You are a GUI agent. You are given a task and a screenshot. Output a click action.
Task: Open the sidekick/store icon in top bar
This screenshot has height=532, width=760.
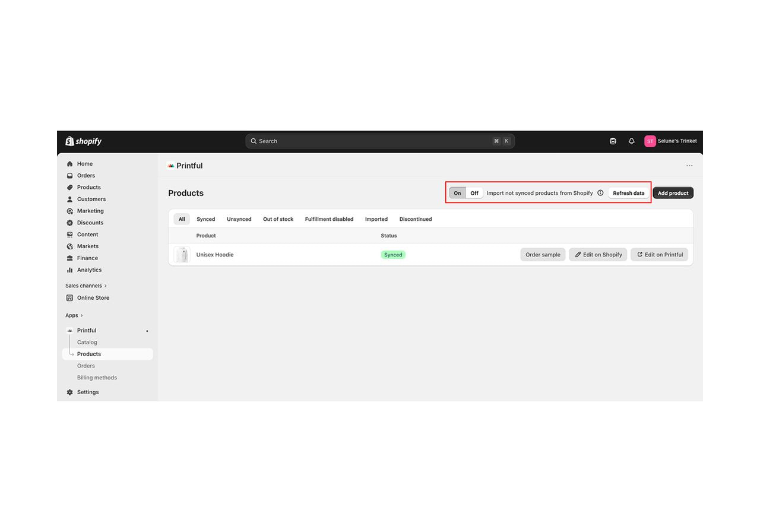click(613, 141)
